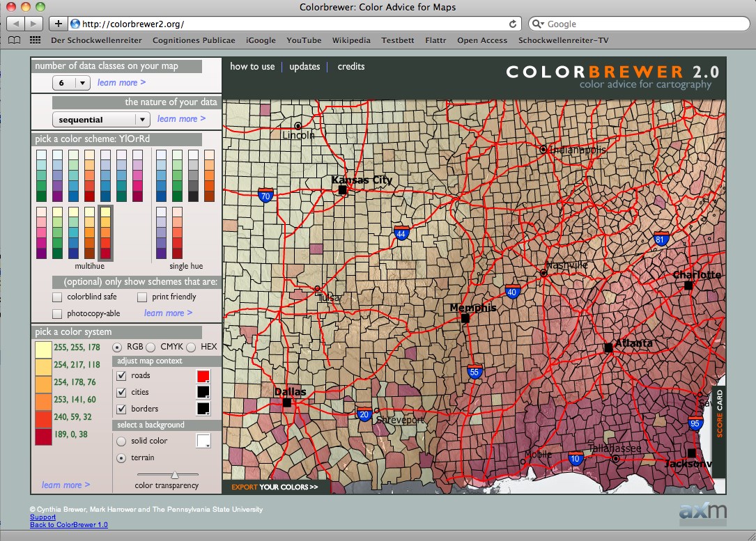Click the add bookmark plus icon
Image resolution: width=756 pixels, height=541 pixels.
click(x=59, y=24)
